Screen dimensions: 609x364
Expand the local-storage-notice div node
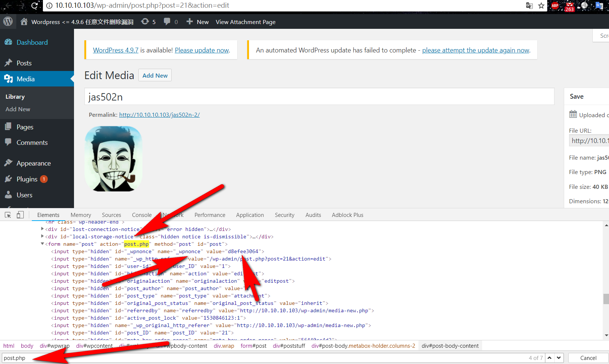[x=42, y=237]
